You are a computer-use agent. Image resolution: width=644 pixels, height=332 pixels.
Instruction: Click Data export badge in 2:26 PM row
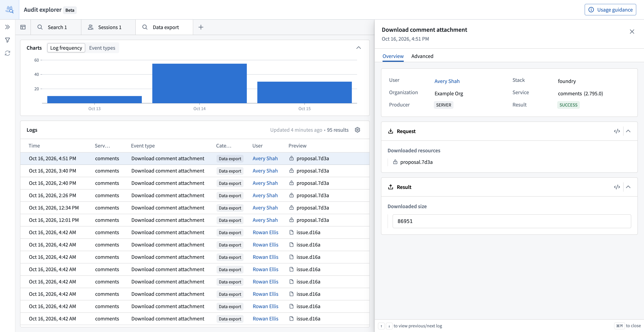tap(230, 196)
